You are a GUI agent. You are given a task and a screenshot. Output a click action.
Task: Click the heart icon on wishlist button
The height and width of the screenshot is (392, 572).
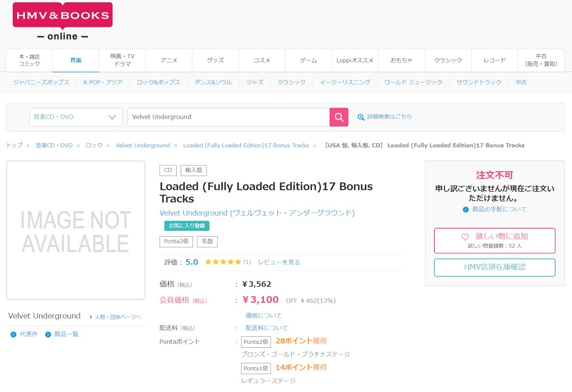(x=465, y=237)
